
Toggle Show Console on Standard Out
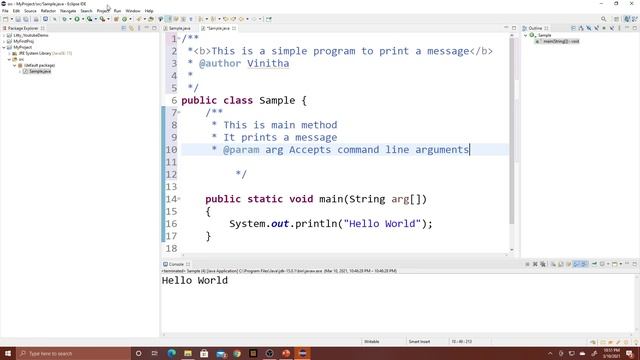(x=576, y=264)
